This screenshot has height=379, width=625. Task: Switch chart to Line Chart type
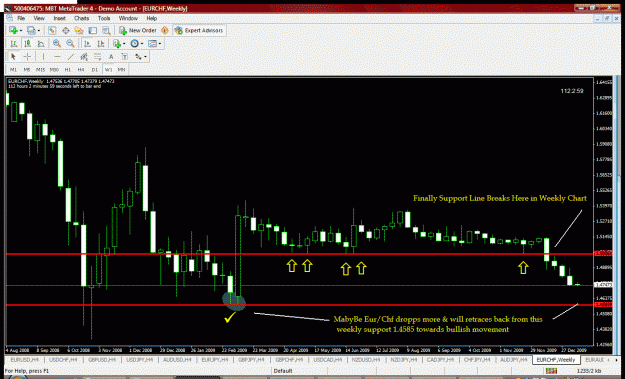pyautogui.click(x=41, y=43)
